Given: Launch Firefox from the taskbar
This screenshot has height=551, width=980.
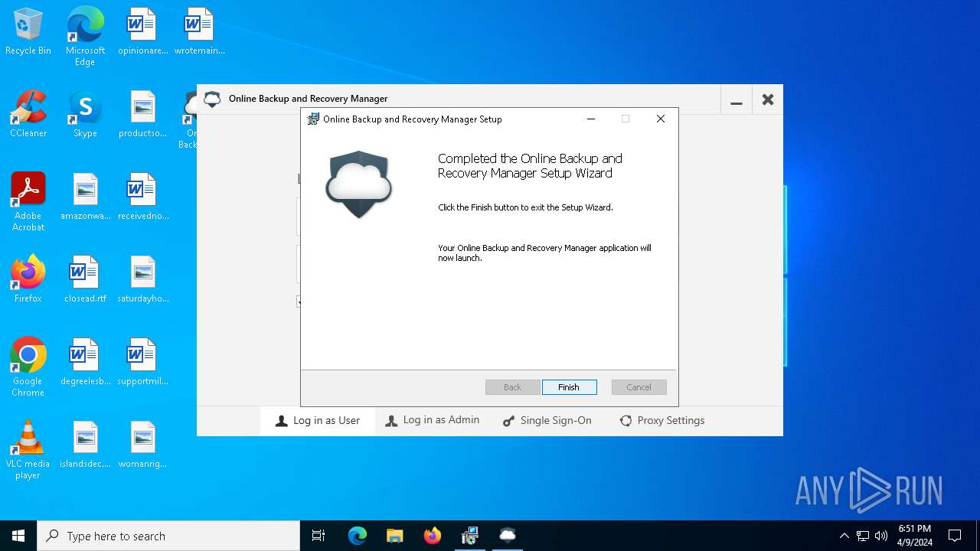Looking at the screenshot, I should pyautogui.click(x=433, y=536).
